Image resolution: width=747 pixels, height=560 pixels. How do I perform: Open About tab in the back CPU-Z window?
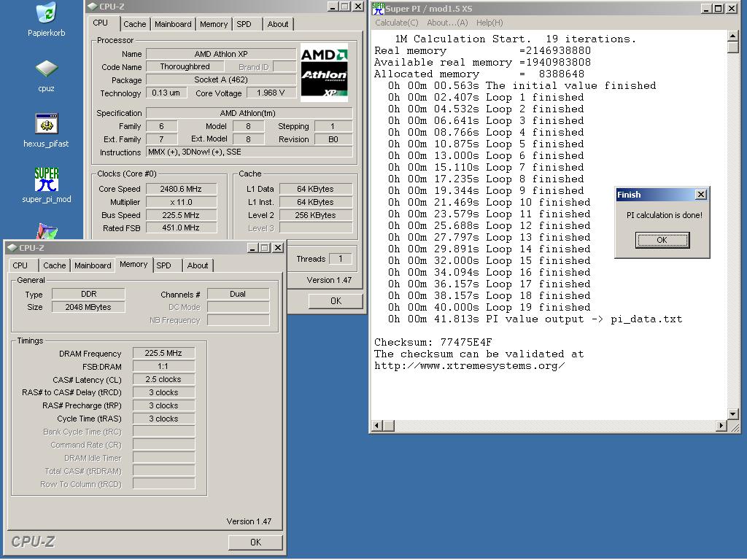click(278, 24)
